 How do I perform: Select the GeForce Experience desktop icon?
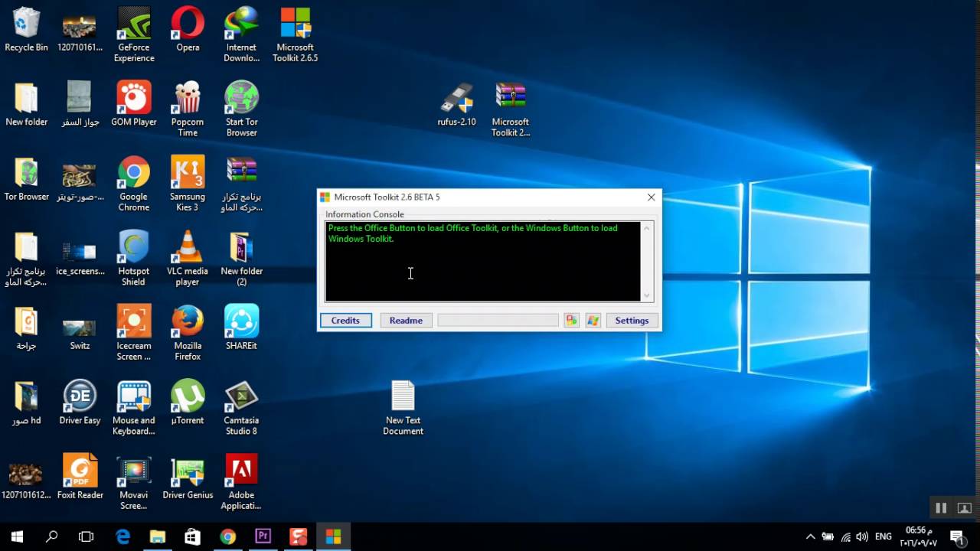[134, 35]
